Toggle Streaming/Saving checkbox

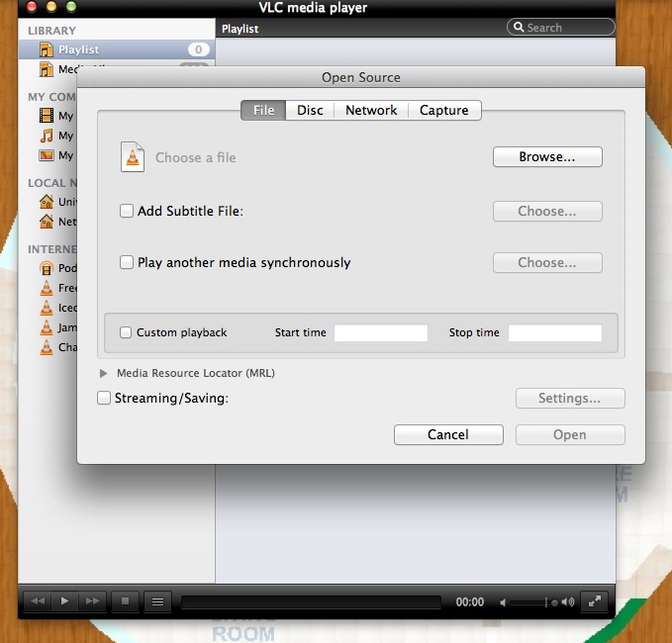[104, 398]
